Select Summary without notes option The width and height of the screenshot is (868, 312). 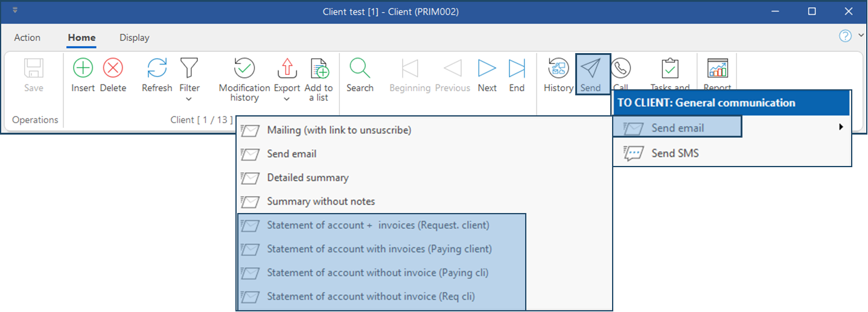[321, 202]
